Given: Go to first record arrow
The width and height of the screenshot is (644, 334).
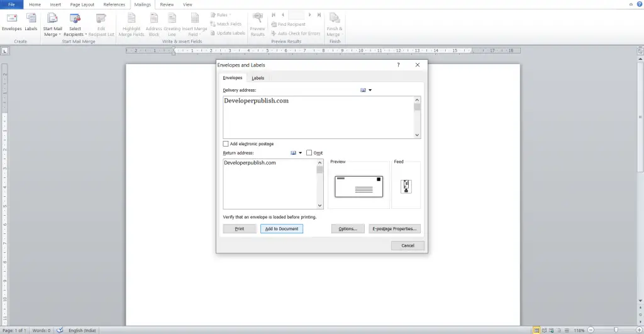Looking at the screenshot, I should [274, 15].
